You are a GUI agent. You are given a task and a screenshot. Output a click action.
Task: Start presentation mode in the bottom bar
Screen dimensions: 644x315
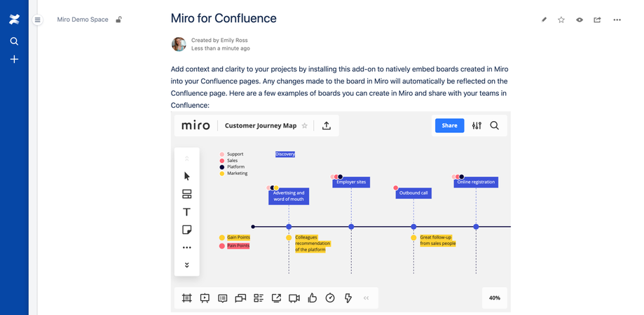coord(205,298)
